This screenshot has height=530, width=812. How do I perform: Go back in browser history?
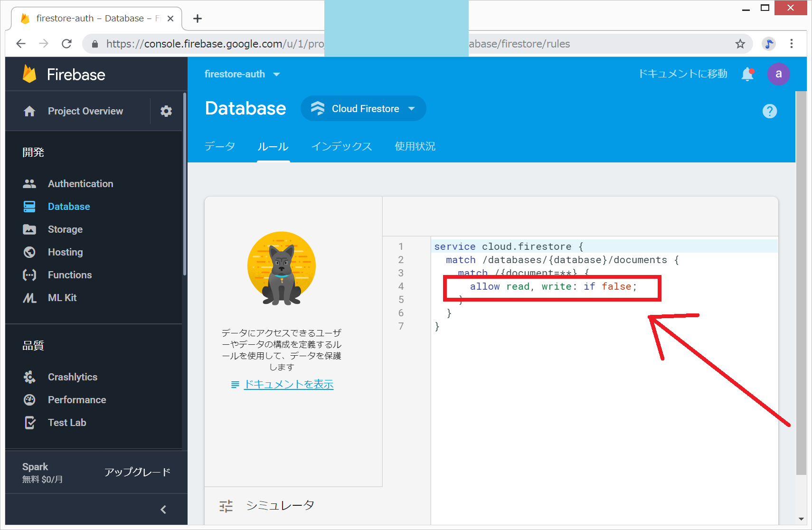click(x=21, y=44)
